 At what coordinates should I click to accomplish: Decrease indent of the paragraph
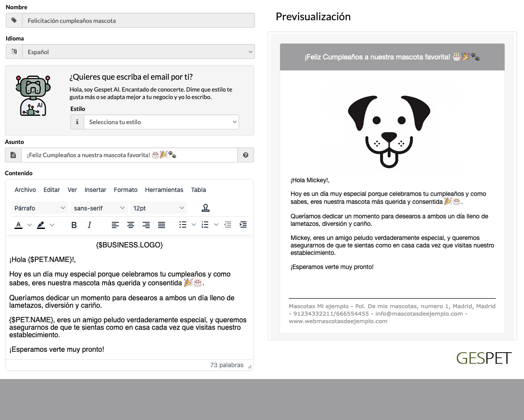pos(228,225)
